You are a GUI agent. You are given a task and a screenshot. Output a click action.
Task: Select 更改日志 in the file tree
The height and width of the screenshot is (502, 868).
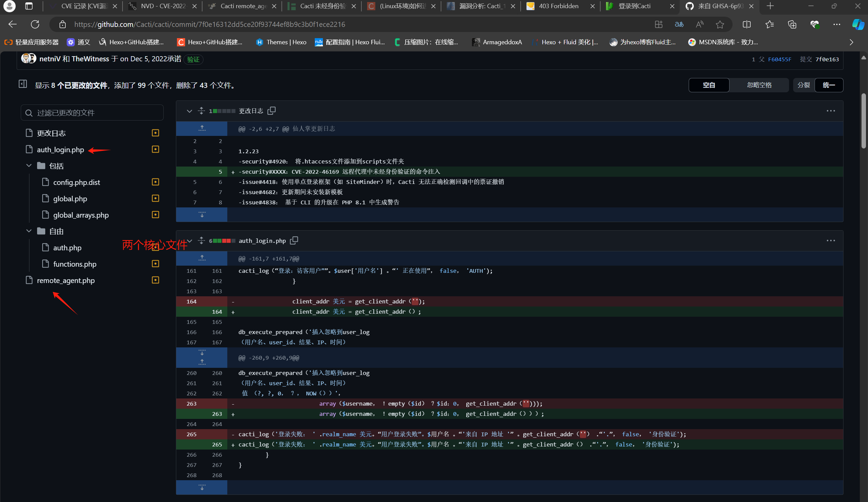click(x=51, y=133)
